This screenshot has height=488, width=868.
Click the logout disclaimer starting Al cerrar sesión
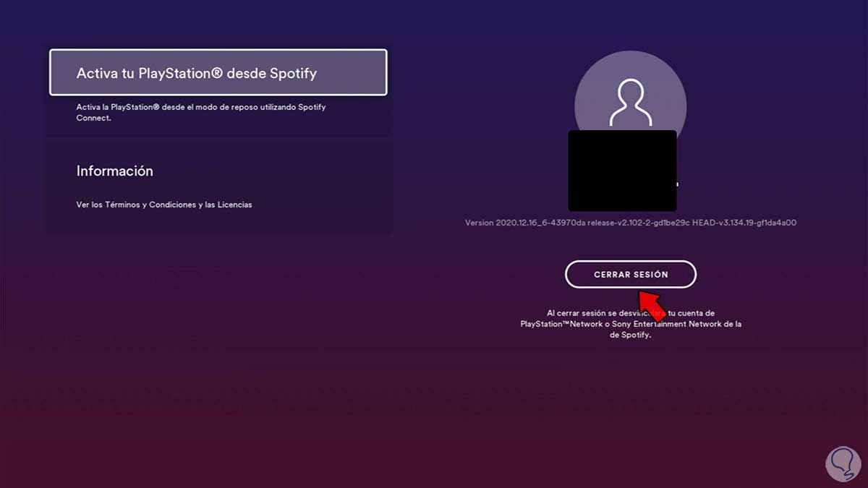coord(631,324)
